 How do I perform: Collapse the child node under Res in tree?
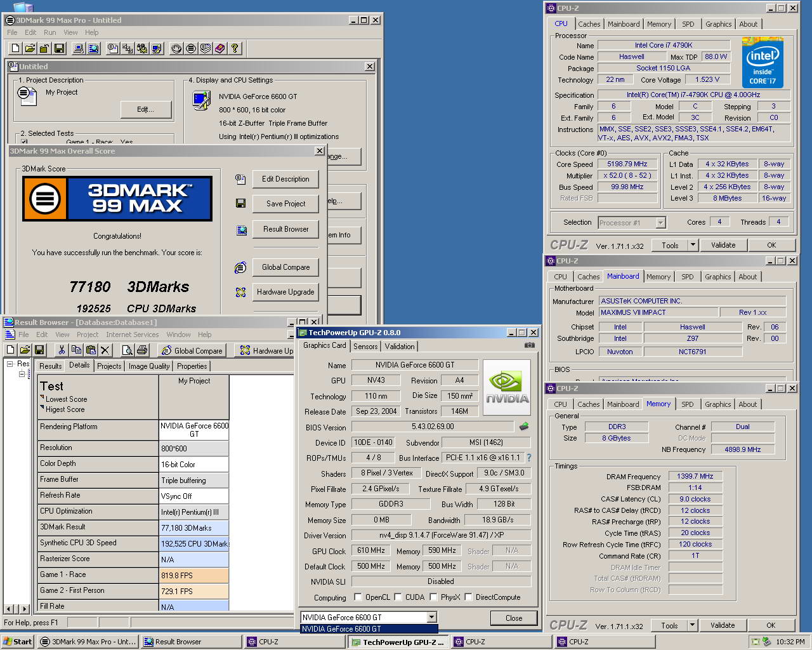(21, 374)
